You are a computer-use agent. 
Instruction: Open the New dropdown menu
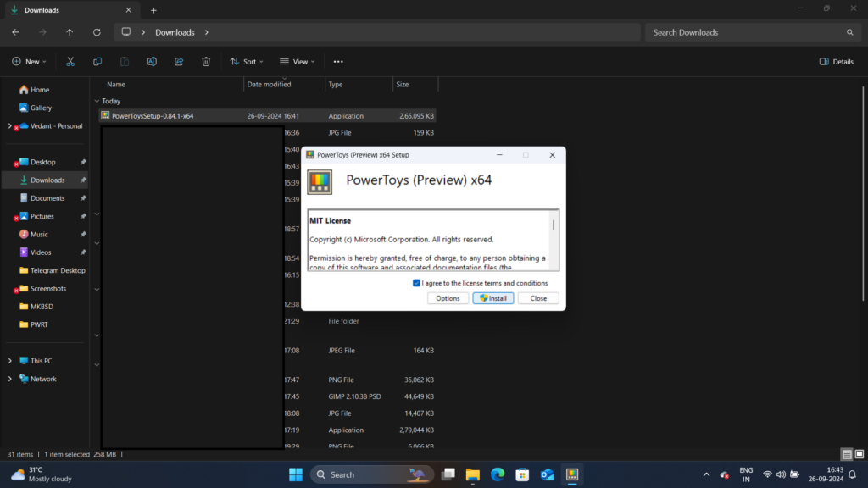[x=30, y=61]
